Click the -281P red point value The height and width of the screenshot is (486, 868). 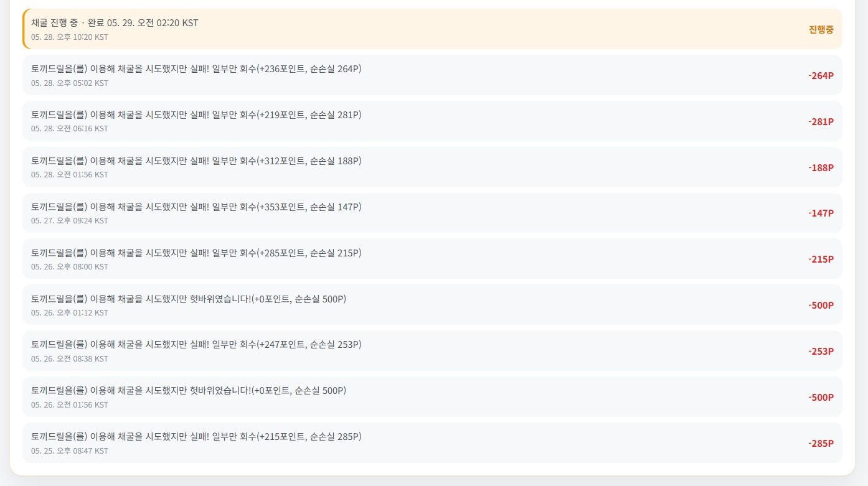coord(821,121)
